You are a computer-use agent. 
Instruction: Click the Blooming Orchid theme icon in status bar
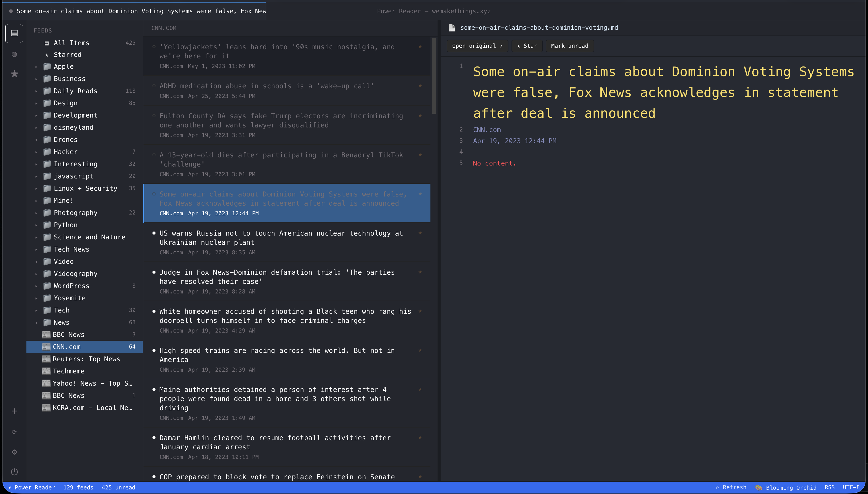pos(759,488)
